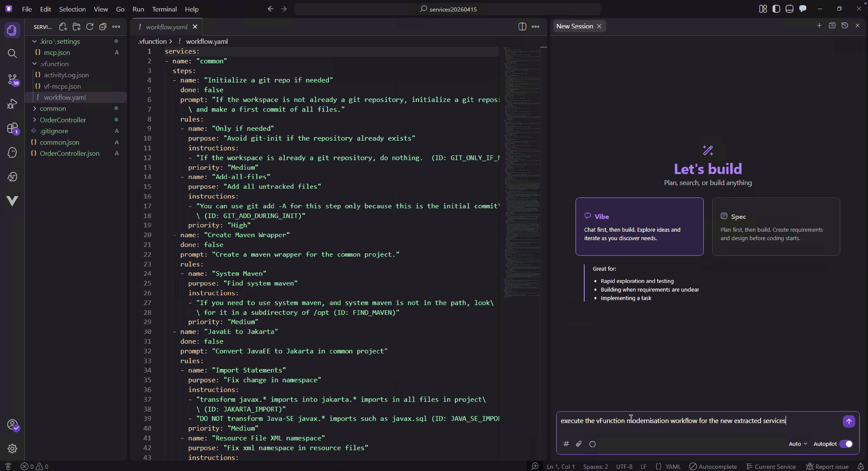
Task: Click the services20260415 search box
Action: click(x=447, y=9)
